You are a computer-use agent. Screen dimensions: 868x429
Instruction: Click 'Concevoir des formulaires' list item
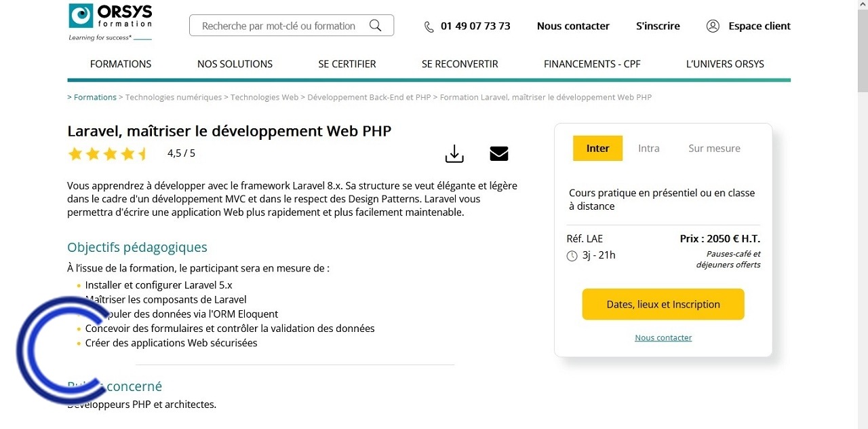click(x=230, y=329)
